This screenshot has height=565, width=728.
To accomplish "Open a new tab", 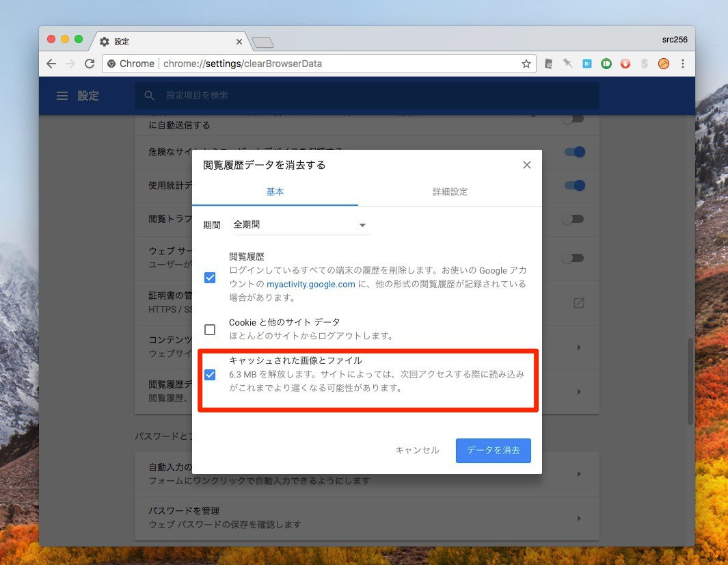I will click(262, 42).
